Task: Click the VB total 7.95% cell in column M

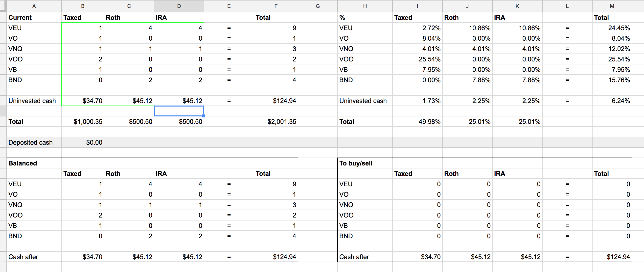Action: pyautogui.click(x=612, y=69)
